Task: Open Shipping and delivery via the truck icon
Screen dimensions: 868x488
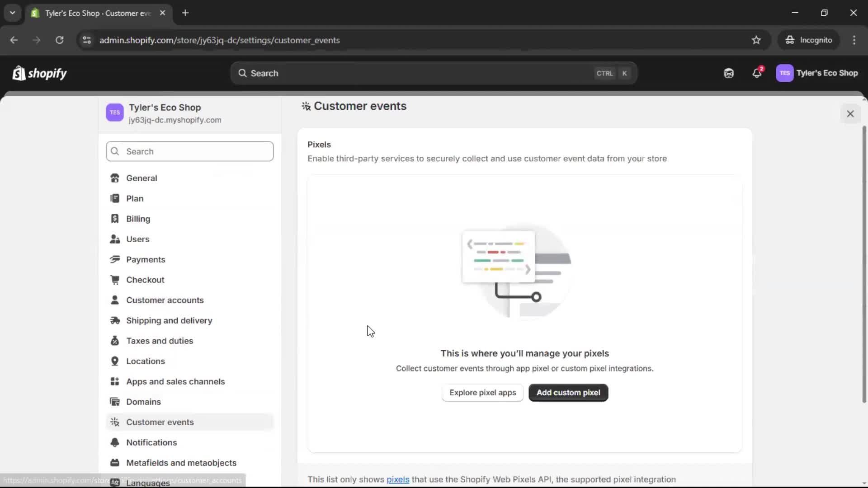Action: click(x=115, y=320)
